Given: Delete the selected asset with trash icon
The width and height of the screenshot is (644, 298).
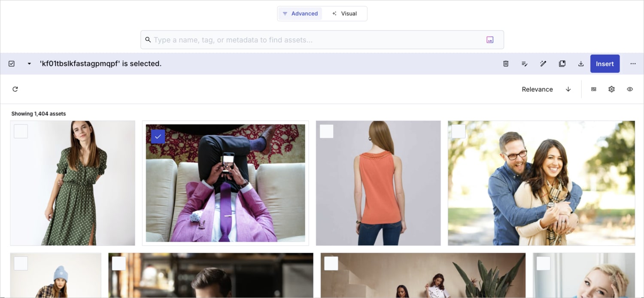Looking at the screenshot, I should (x=506, y=64).
